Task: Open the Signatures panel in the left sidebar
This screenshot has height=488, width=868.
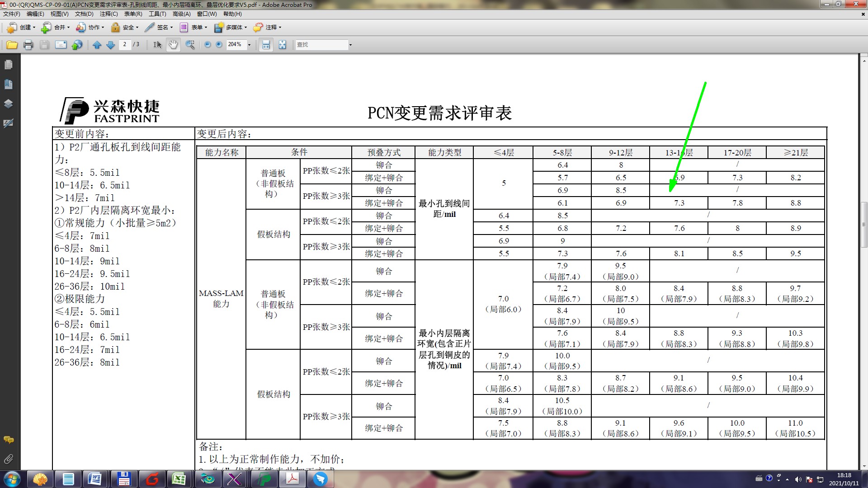Action: [8, 123]
